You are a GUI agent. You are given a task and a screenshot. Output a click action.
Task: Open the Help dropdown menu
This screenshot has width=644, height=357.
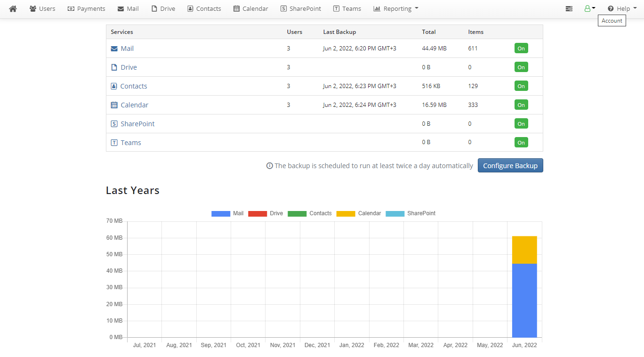pyautogui.click(x=622, y=8)
